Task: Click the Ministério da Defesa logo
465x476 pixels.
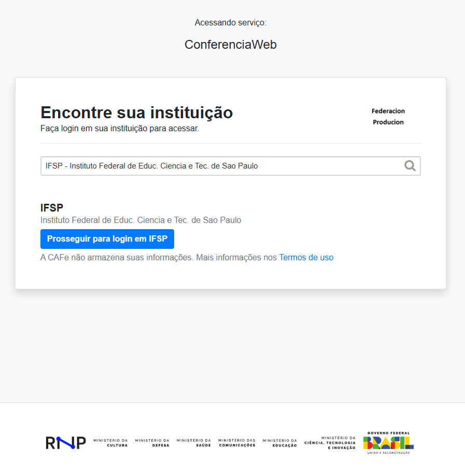Action: pyautogui.click(x=152, y=442)
